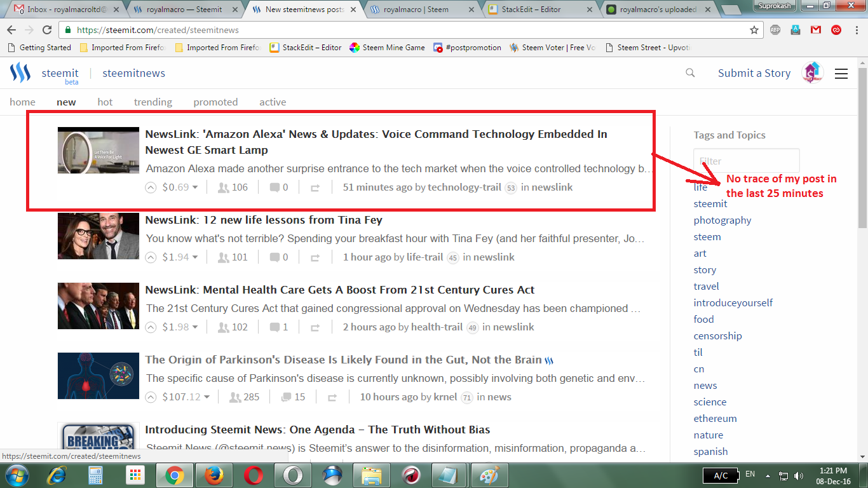
Task: Bookmark page with the star icon
Action: 754,30
